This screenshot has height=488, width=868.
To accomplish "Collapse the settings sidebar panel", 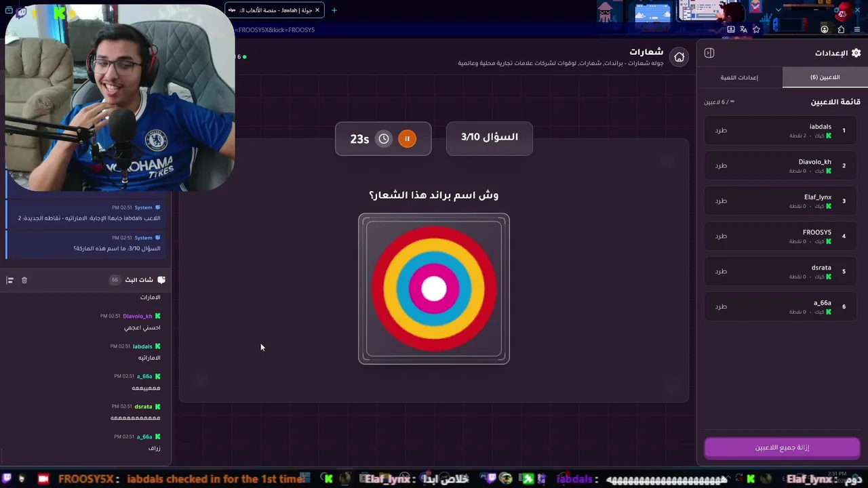I will (x=709, y=53).
